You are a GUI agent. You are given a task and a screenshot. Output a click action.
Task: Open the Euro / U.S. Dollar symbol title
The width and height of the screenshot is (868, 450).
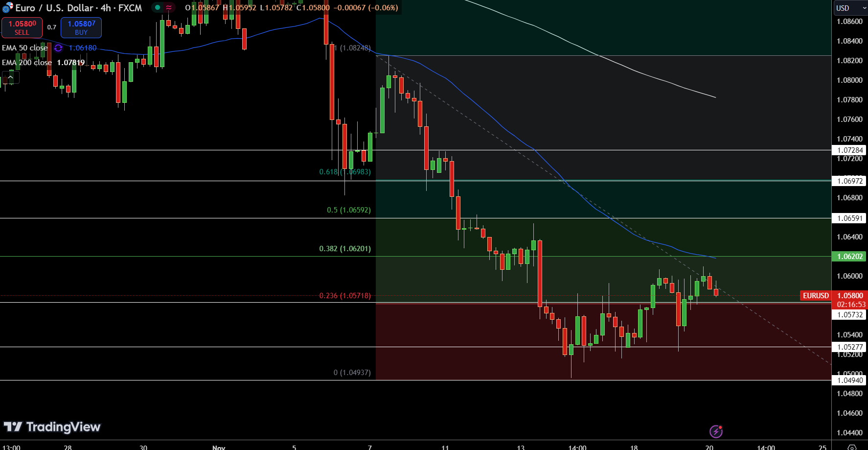tap(78, 8)
